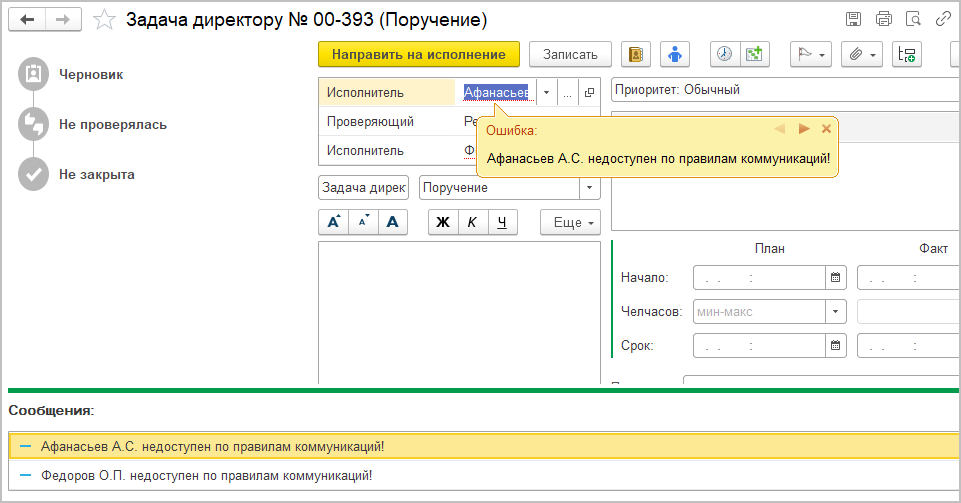Expand the Челчасов мин-макс dropdown

[x=836, y=312]
